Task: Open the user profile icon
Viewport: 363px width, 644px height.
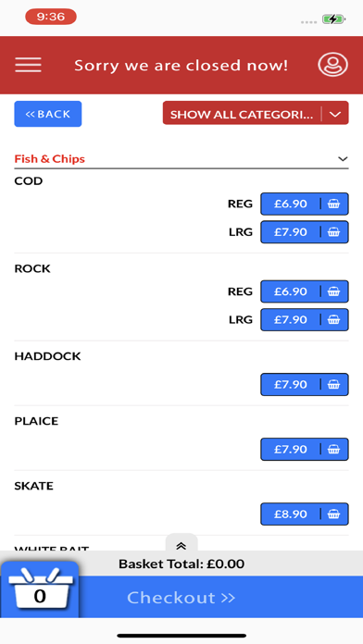Action: click(x=332, y=65)
